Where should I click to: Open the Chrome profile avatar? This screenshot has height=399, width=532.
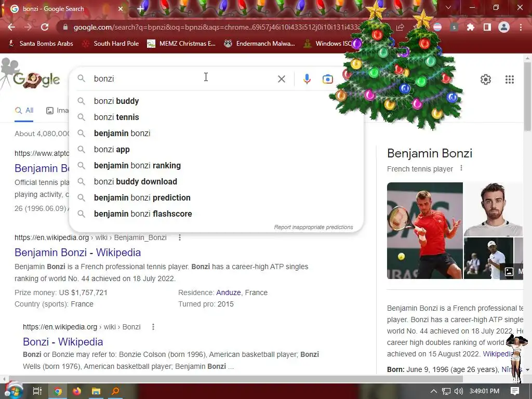pos(504,27)
